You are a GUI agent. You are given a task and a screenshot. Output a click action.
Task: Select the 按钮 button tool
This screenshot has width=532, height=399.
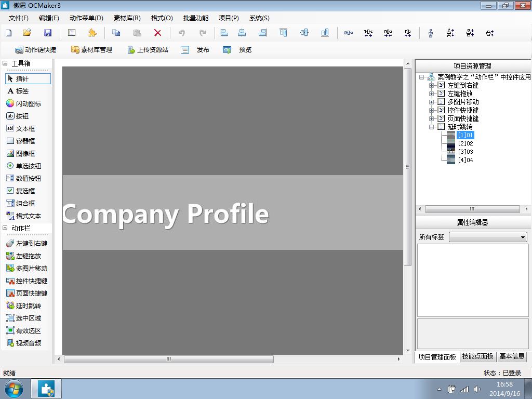[18, 116]
